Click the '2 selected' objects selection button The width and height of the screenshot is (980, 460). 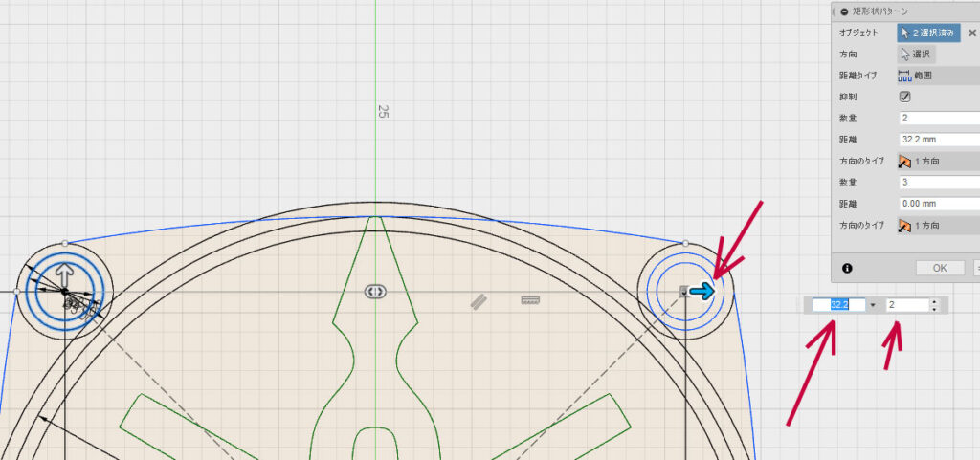928,33
